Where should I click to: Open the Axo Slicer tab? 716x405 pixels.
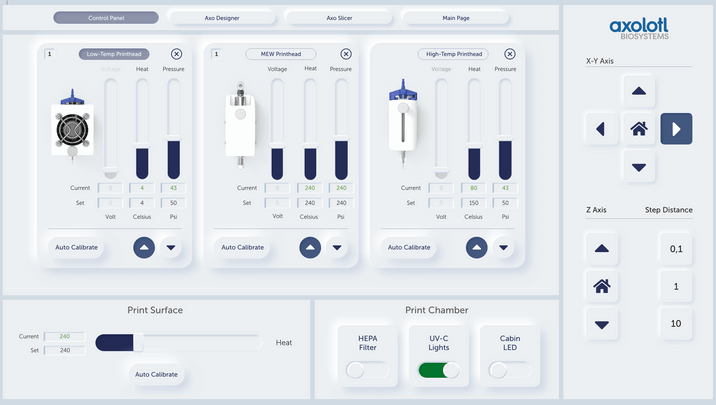point(338,18)
